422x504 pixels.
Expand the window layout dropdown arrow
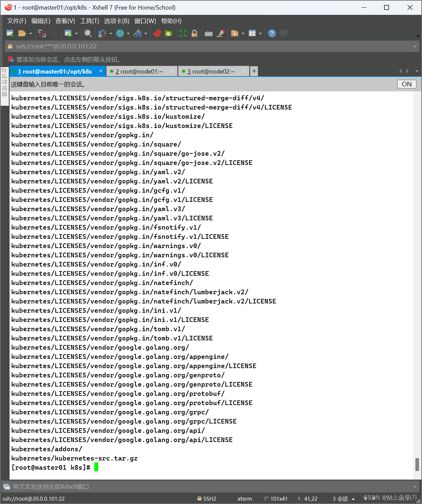point(260,34)
